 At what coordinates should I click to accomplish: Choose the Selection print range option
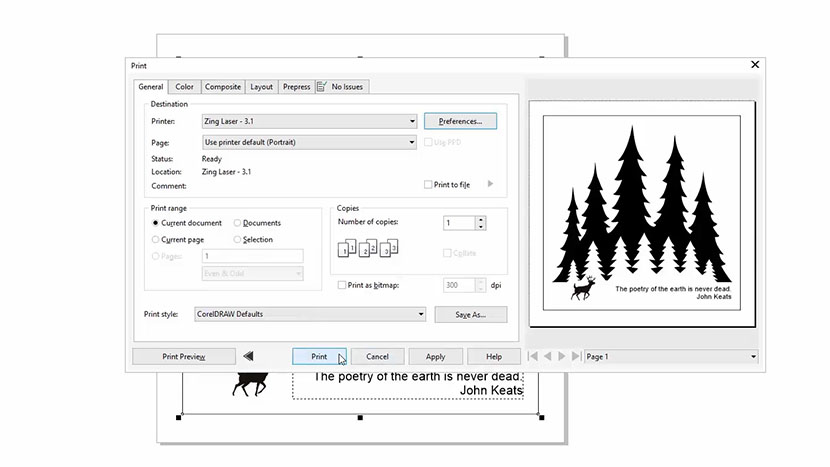tap(237, 240)
